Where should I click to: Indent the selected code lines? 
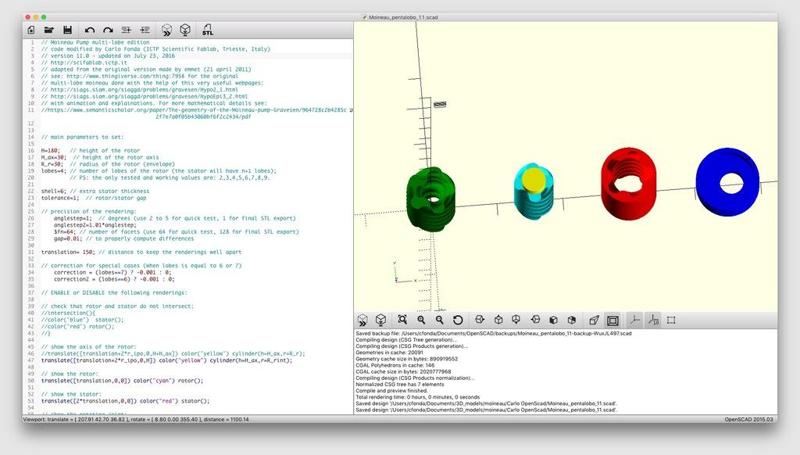point(145,30)
